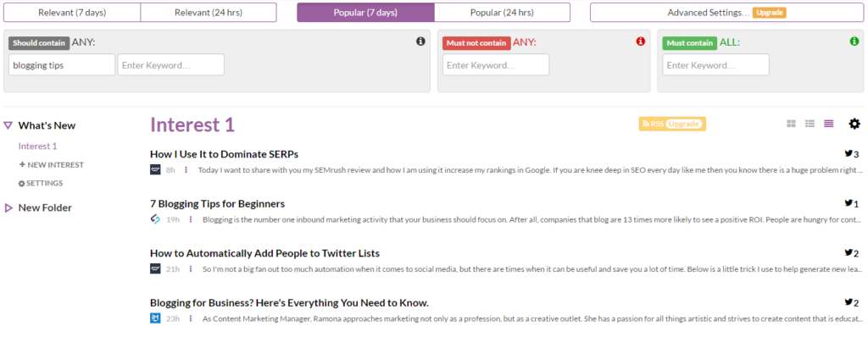Open the gear settings icon beside view modes

coord(854,124)
